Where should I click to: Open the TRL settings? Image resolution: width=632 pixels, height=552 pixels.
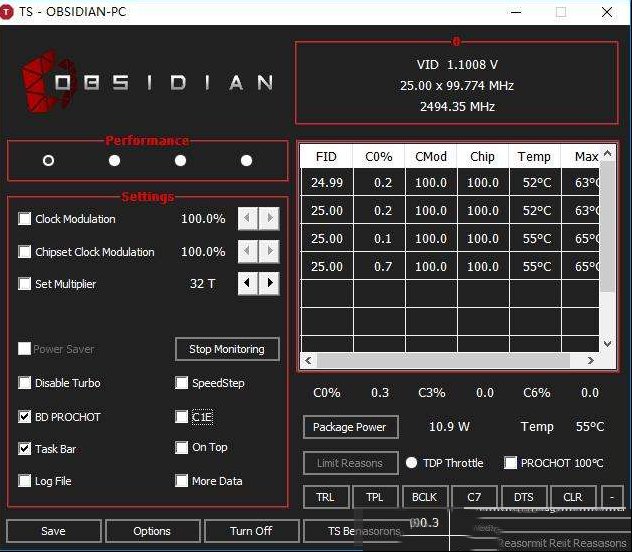click(326, 497)
